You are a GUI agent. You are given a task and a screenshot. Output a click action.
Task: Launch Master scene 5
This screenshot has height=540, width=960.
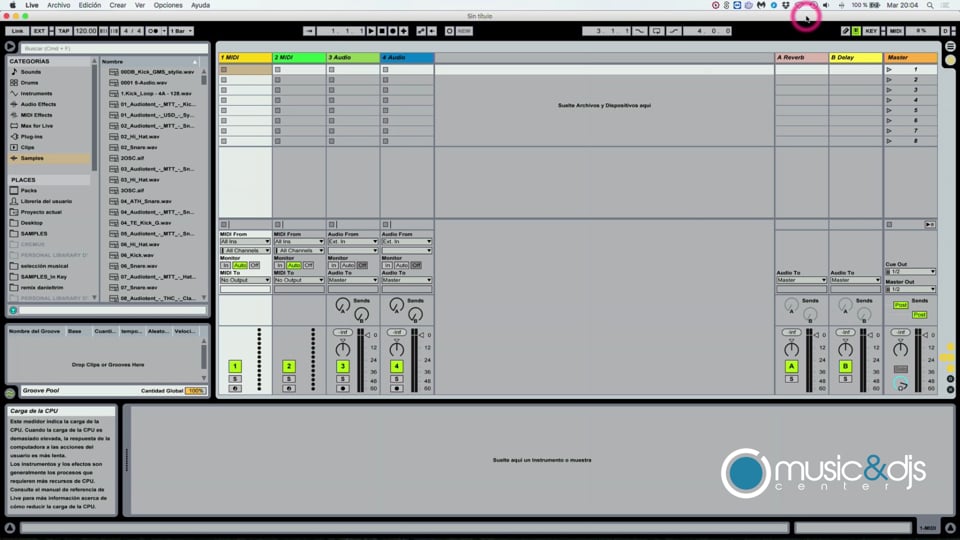click(x=889, y=110)
